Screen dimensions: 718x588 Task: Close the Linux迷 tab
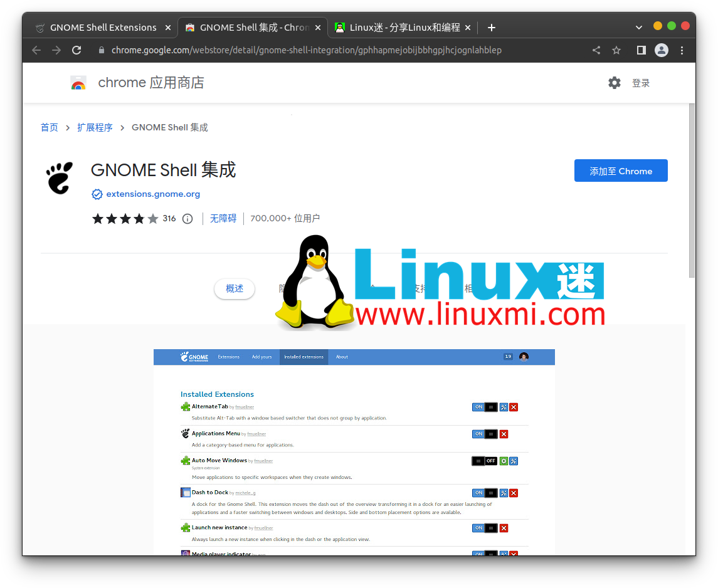(468, 28)
